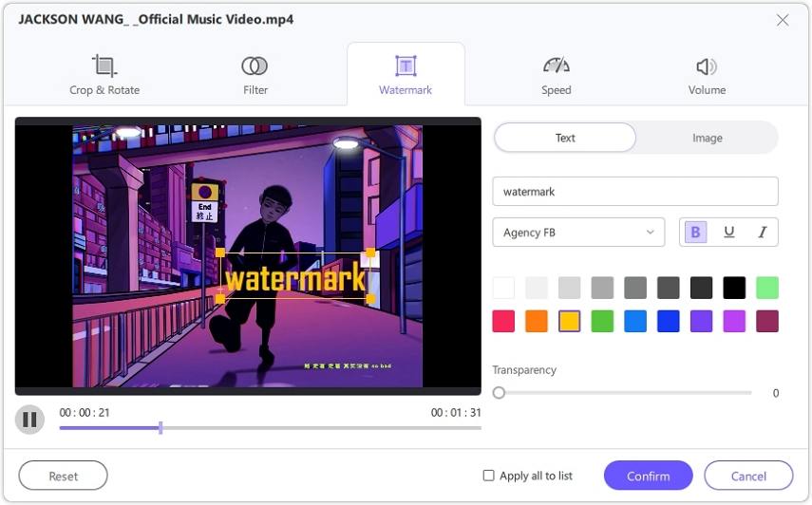The width and height of the screenshot is (812, 505).
Task: Click the Cancel button
Action: coord(748,476)
